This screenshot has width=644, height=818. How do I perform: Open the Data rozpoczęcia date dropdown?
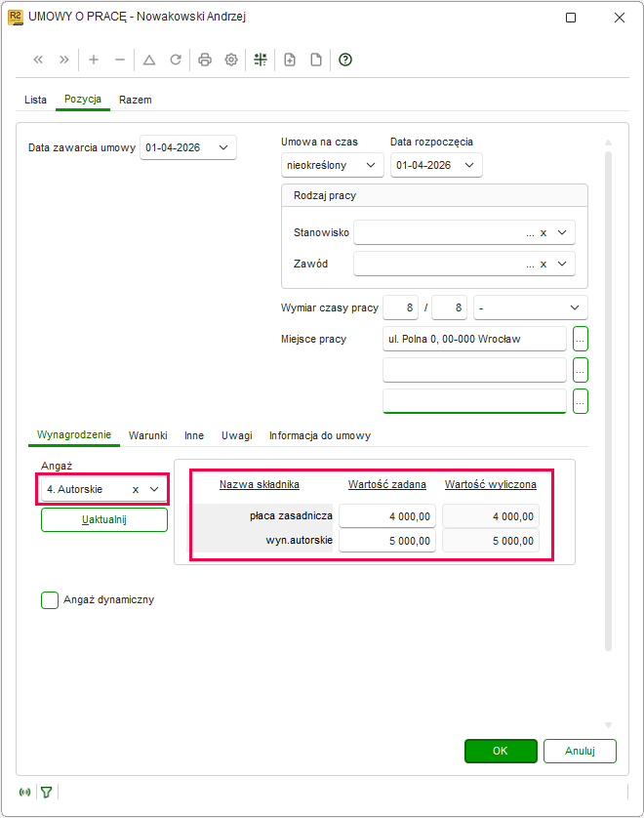pos(469,165)
